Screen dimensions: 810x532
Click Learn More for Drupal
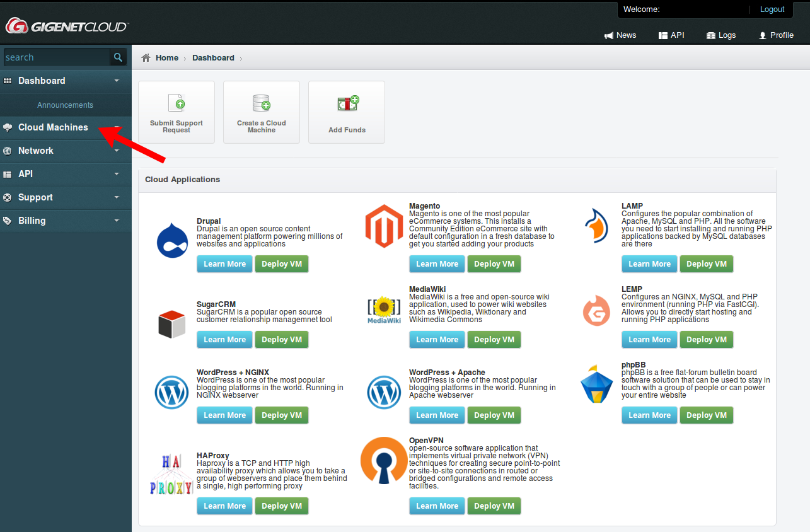click(x=224, y=264)
